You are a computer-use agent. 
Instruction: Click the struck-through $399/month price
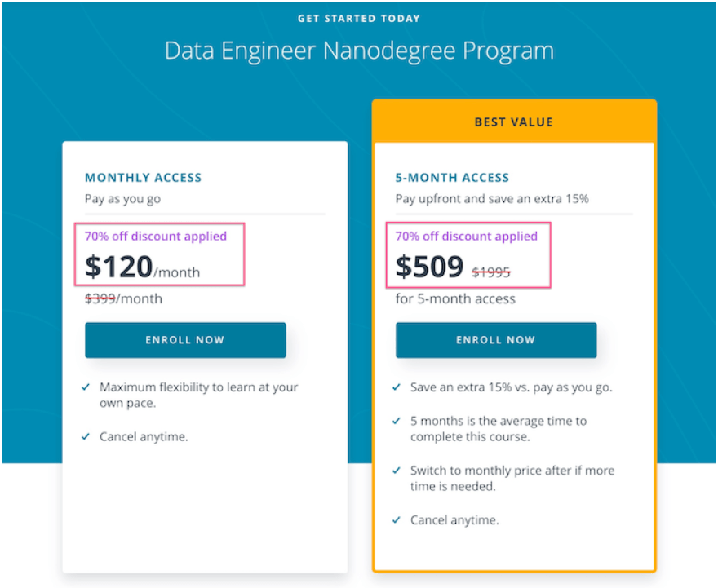124,298
